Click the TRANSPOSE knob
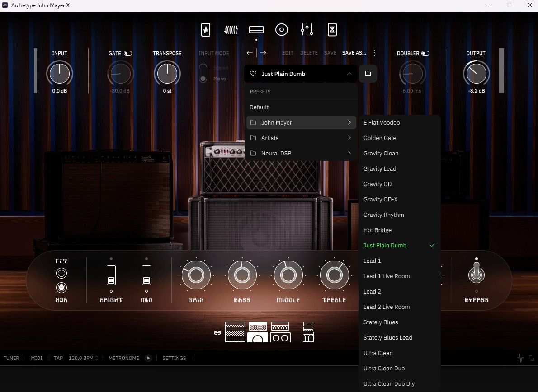 point(167,73)
